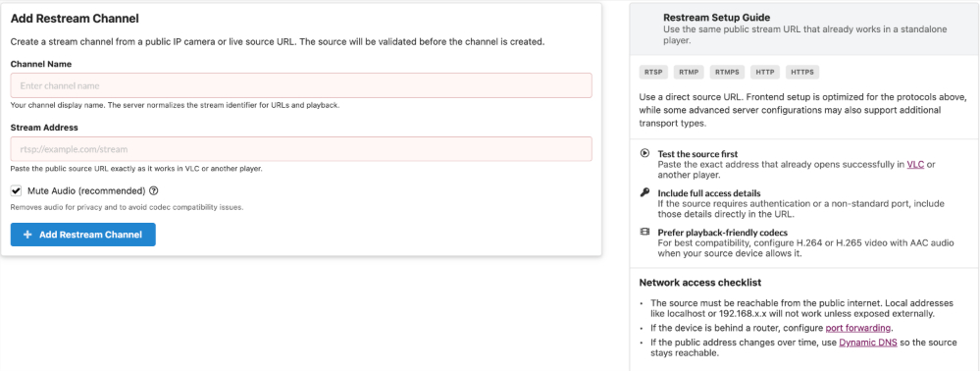Click the plus icon in Add Restream Channel button

pyautogui.click(x=27, y=235)
